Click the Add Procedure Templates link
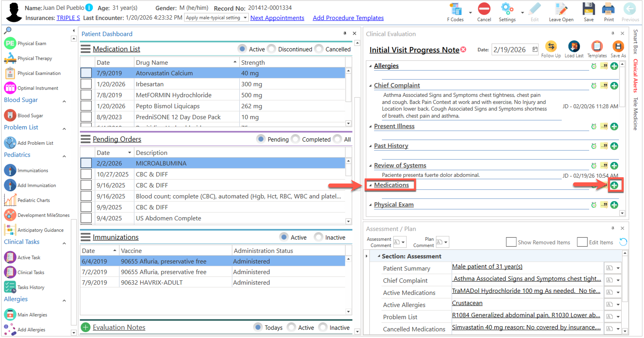The height and width of the screenshot is (338, 644). tap(348, 18)
